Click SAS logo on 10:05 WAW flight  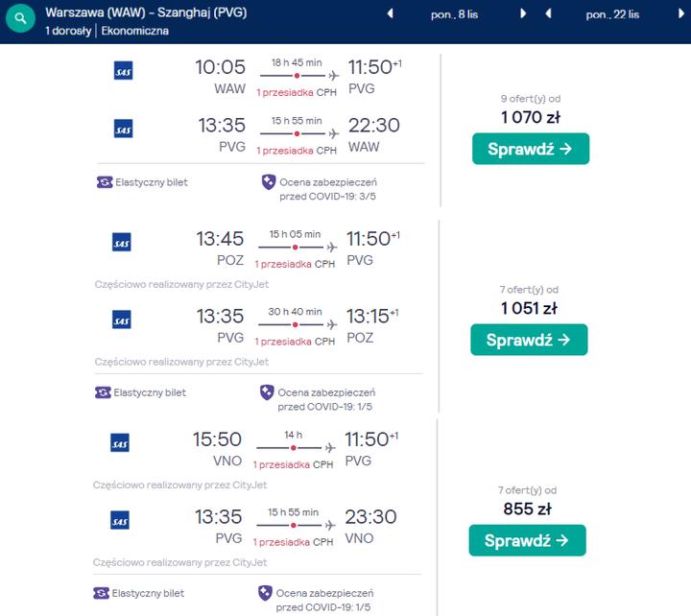123,70
